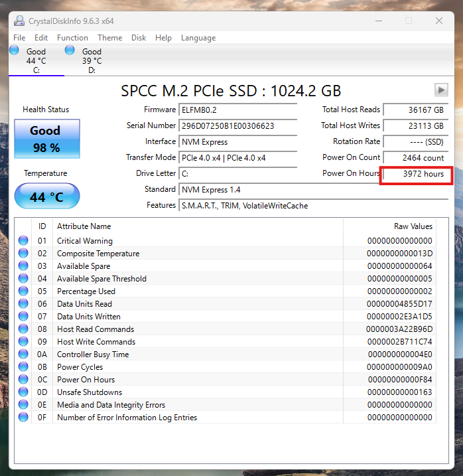Image resolution: width=463 pixels, height=476 pixels.
Task: Click the status orb for Controller Busy Time
Action: click(x=23, y=354)
